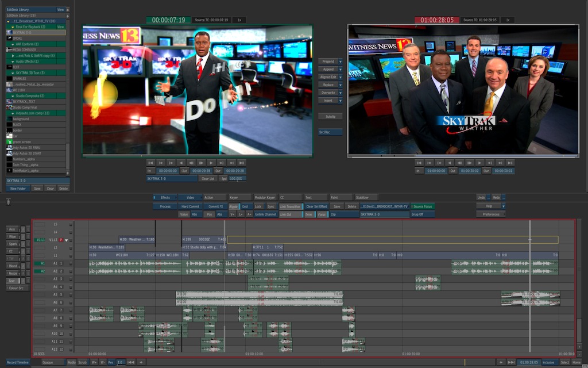Select the Wipe soft effect button
Screen dimensions: 588x368
point(13,236)
